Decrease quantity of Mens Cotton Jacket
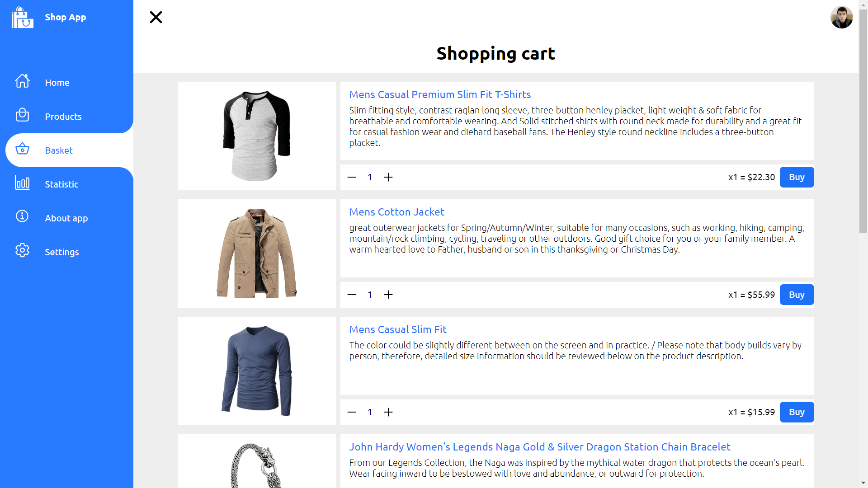This screenshot has height=488, width=868. coord(352,295)
